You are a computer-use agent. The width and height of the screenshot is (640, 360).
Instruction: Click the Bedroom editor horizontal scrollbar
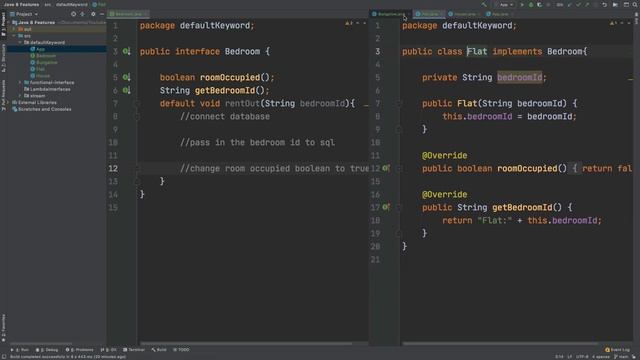(246, 344)
